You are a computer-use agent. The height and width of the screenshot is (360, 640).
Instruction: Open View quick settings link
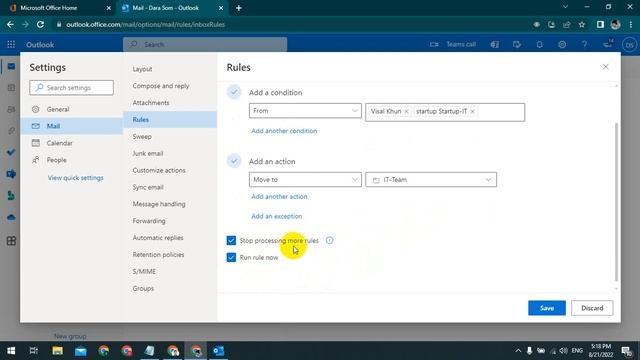point(76,178)
